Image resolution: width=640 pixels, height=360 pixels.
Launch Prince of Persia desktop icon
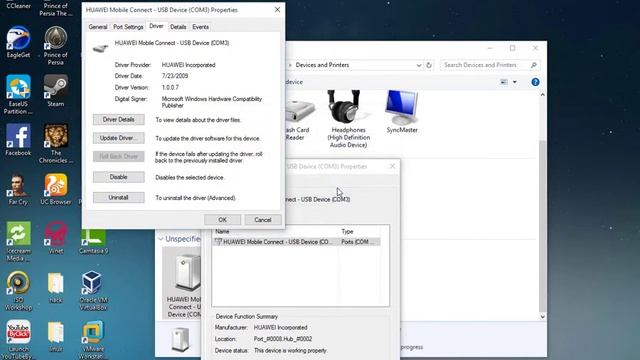pyautogui.click(x=56, y=45)
